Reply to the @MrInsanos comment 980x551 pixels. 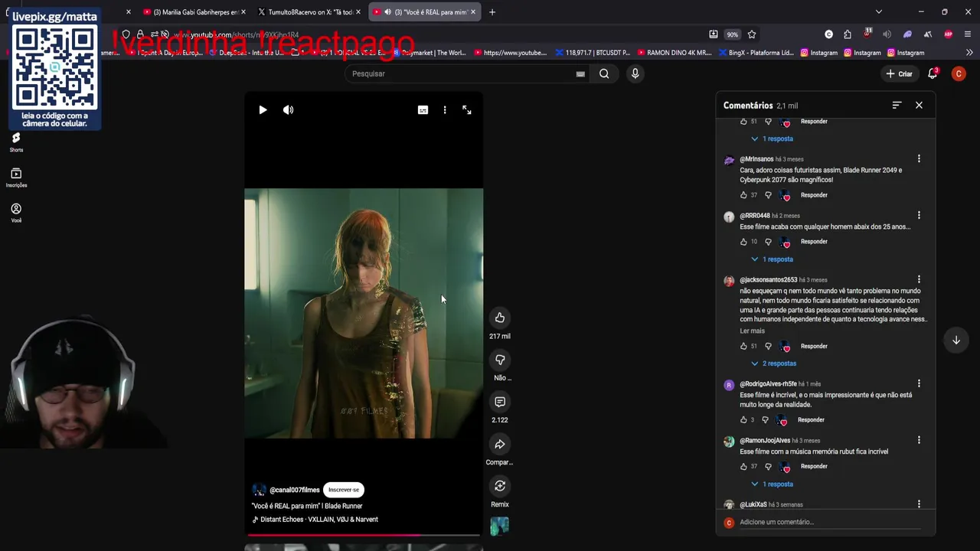814,195
